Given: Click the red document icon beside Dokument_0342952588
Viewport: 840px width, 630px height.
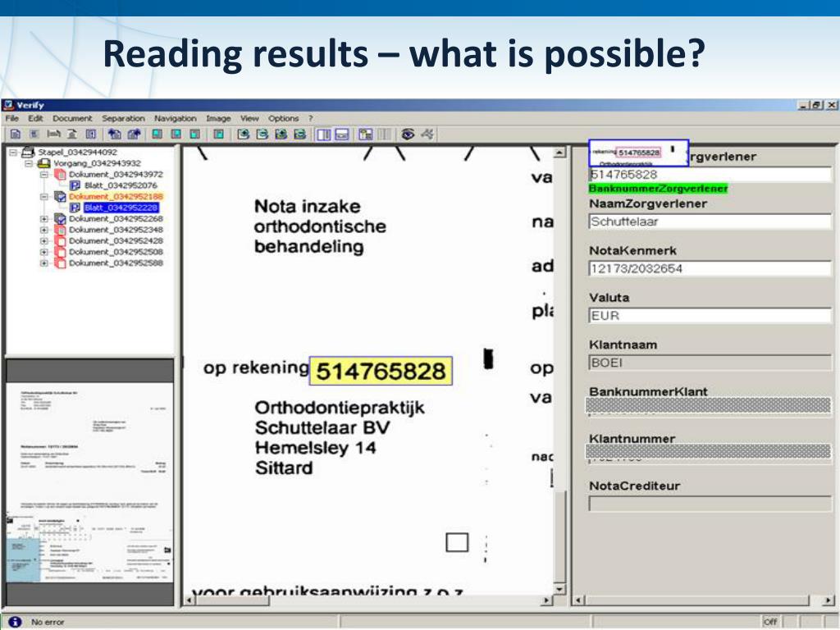Looking at the screenshot, I should click(60, 263).
